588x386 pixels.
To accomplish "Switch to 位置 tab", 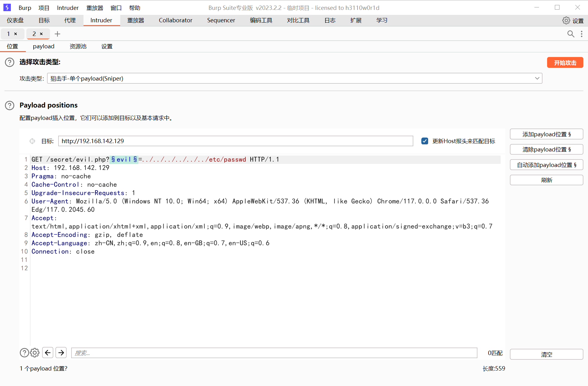I will [13, 46].
